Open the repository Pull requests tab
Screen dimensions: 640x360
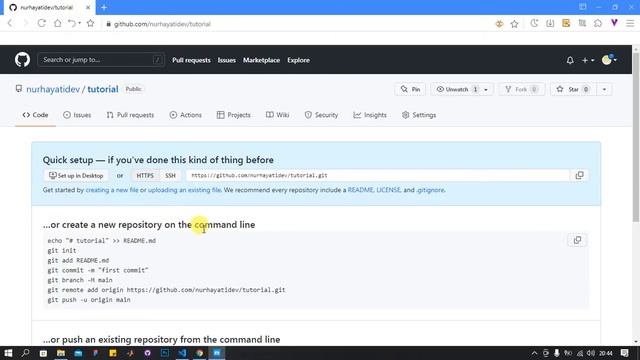point(130,115)
